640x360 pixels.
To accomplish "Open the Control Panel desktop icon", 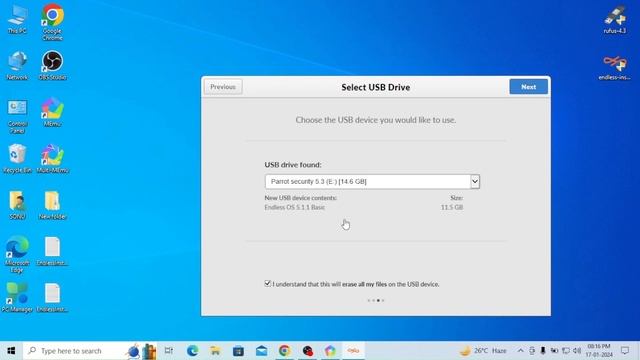I will pyautogui.click(x=17, y=116).
